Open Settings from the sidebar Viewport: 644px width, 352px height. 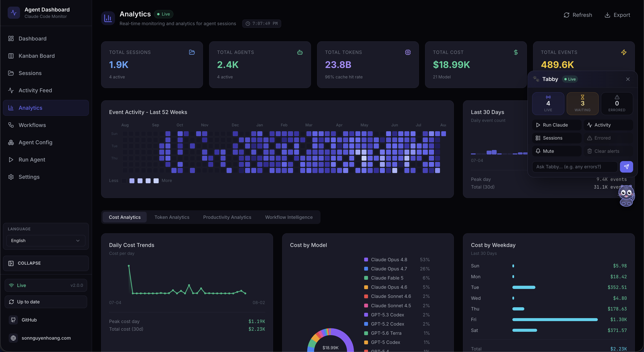point(46,177)
